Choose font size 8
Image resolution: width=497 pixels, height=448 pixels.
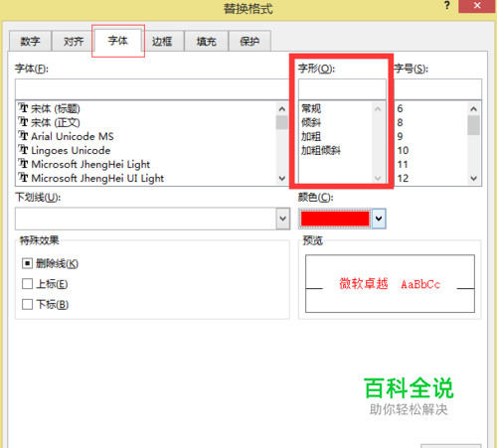(x=400, y=122)
